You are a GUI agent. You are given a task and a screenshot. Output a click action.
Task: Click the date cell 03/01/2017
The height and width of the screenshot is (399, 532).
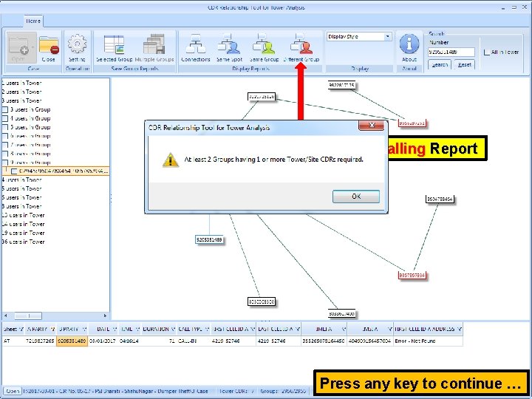[103, 341]
